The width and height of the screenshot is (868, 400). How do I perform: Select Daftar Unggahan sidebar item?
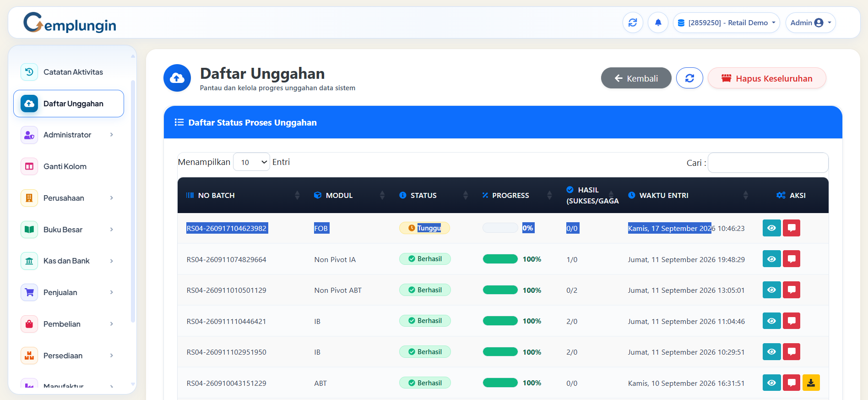[x=69, y=104]
